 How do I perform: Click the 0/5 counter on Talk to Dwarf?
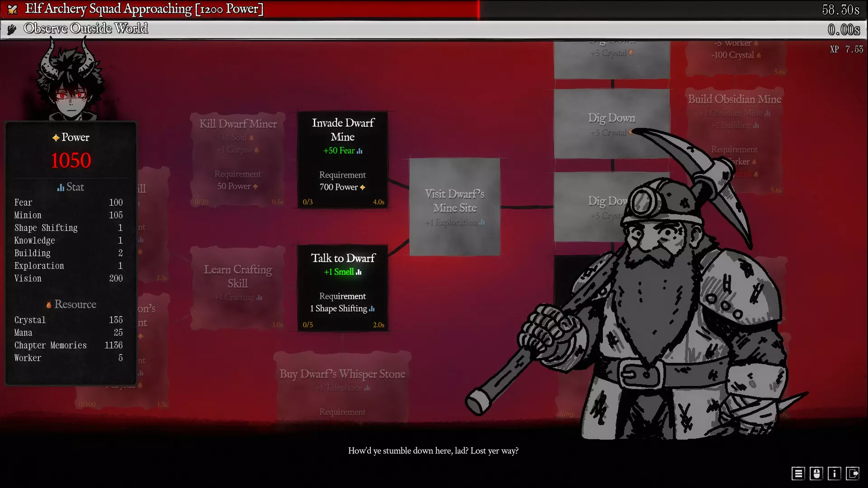tap(308, 325)
